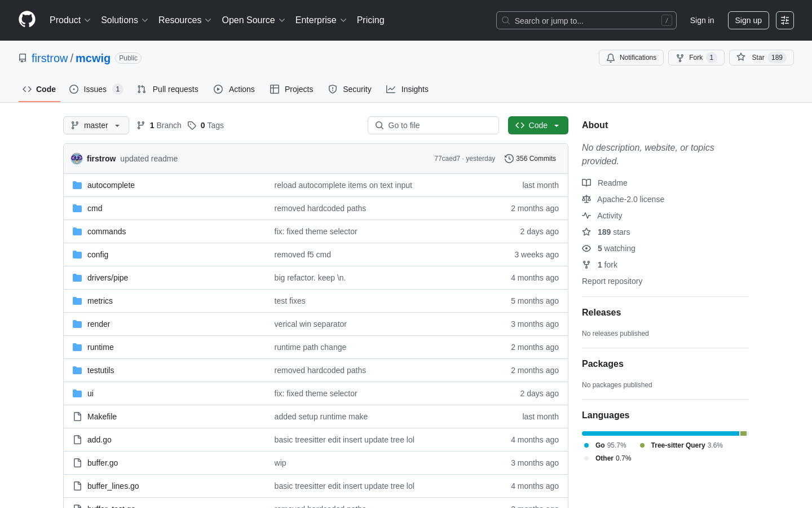Click the drivers/pipe folder icon
This screenshot has height=508, width=812.
77,278
